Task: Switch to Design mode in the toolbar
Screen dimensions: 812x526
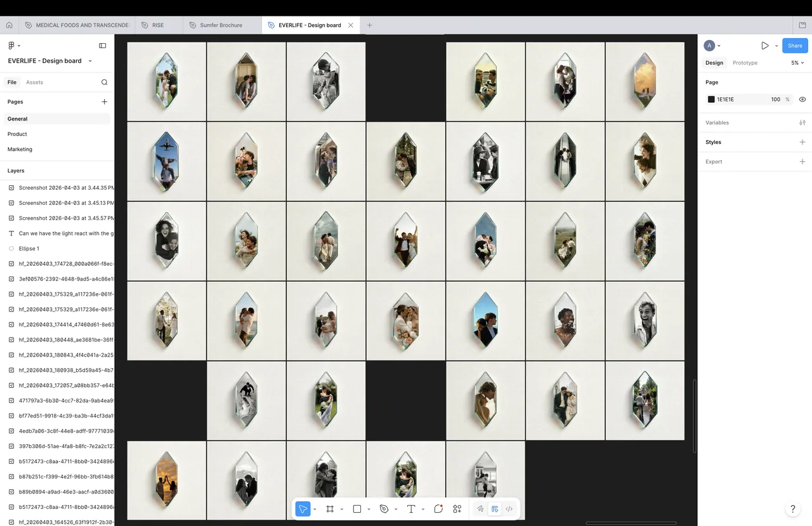Action: point(495,509)
